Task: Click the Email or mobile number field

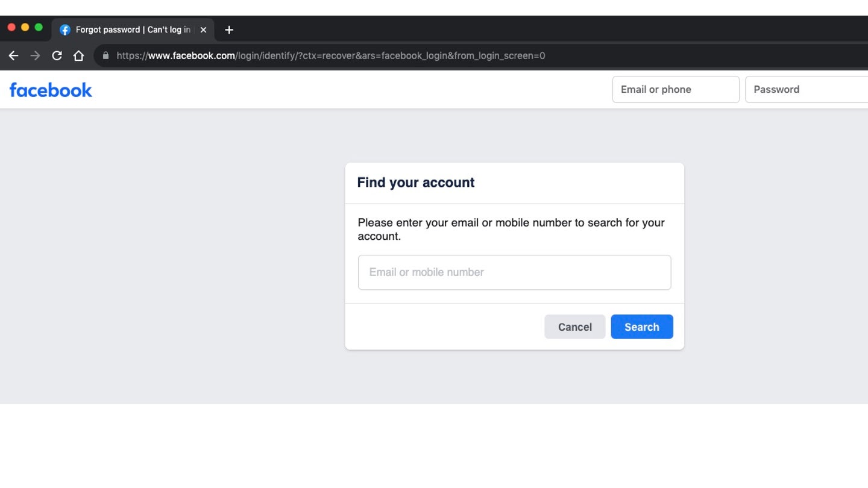Action: point(514,272)
